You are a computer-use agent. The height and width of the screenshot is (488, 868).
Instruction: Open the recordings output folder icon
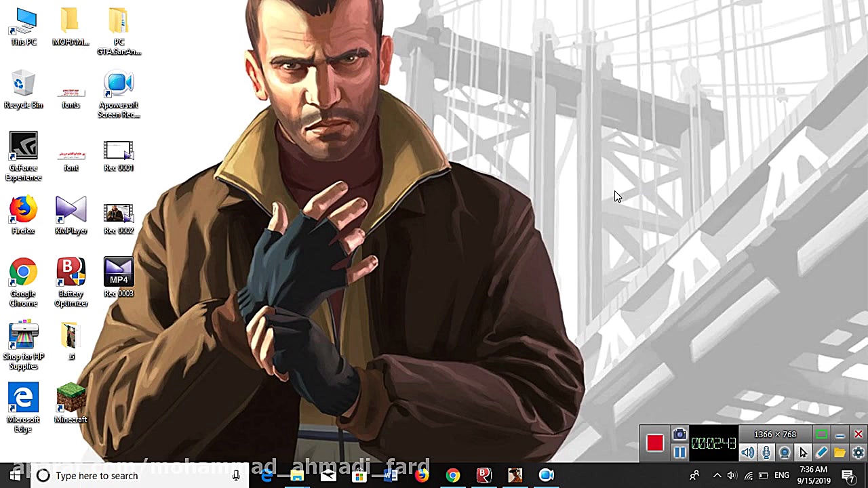tap(840, 452)
